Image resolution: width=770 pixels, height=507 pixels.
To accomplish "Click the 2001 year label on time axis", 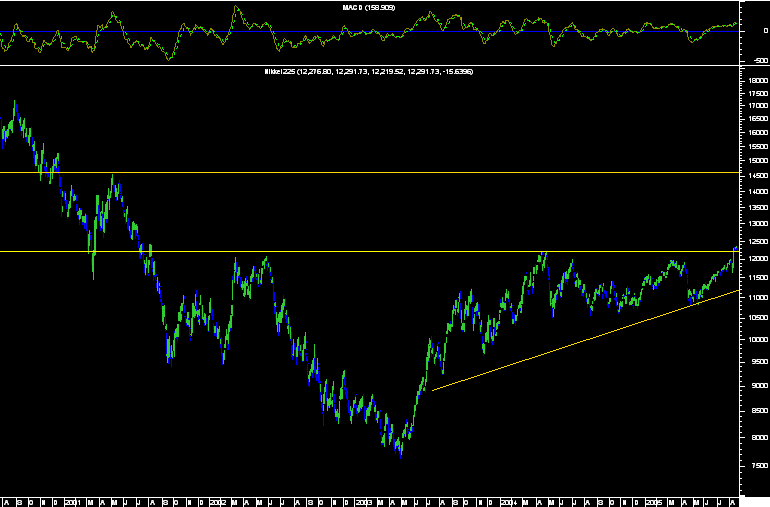I will click(x=73, y=503).
